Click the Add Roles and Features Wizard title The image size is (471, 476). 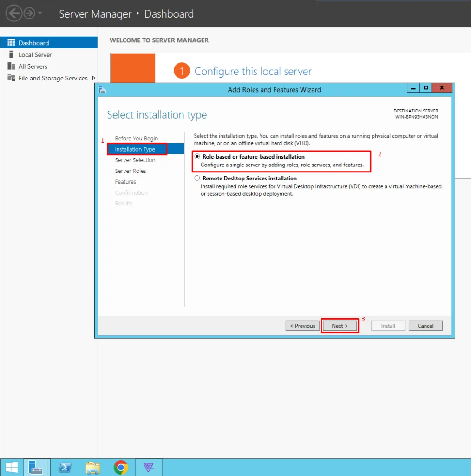pyautogui.click(x=274, y=90)
